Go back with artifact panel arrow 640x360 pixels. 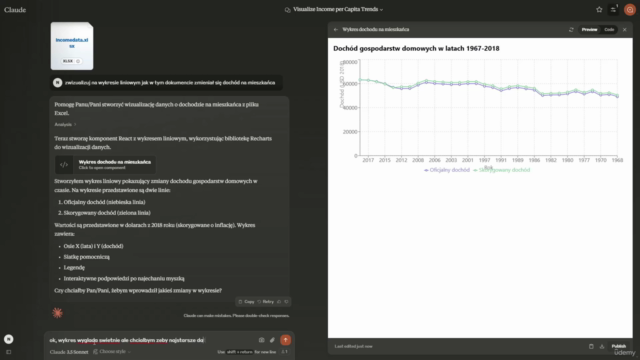[336, 29]
